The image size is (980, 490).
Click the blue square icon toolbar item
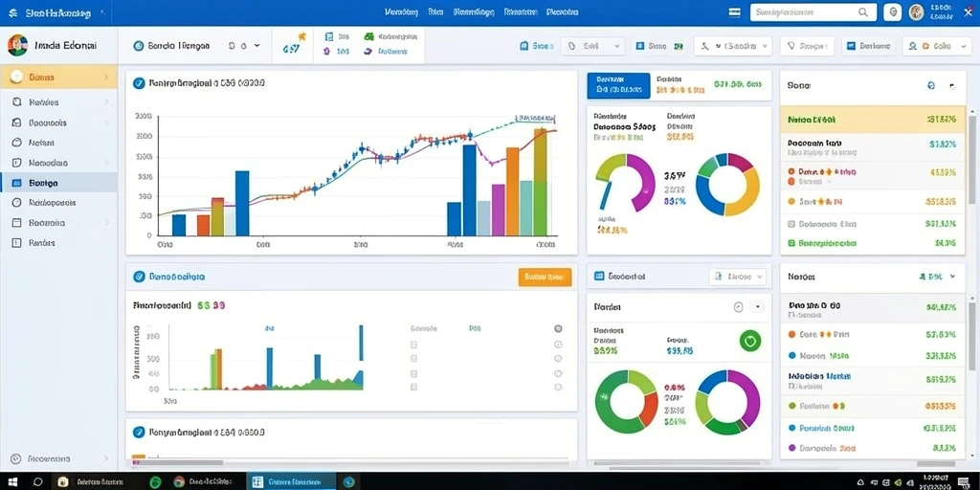click(x=650, y=46)
